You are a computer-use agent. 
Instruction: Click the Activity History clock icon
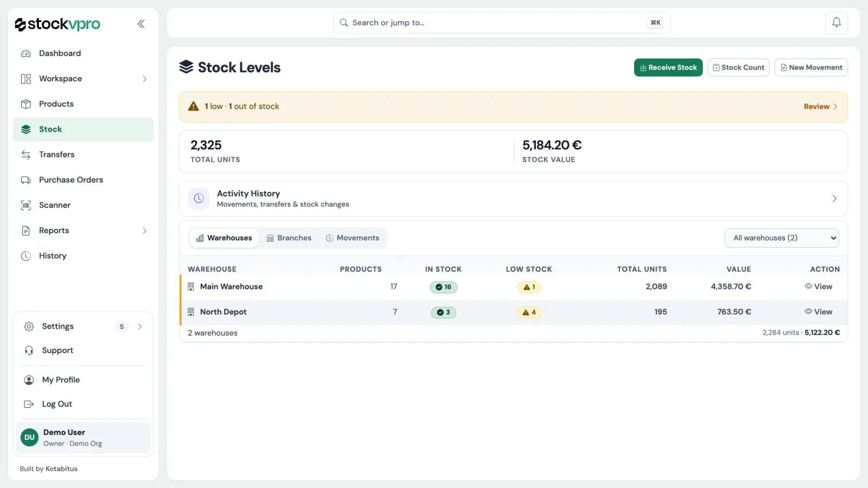tap(199, 199)
